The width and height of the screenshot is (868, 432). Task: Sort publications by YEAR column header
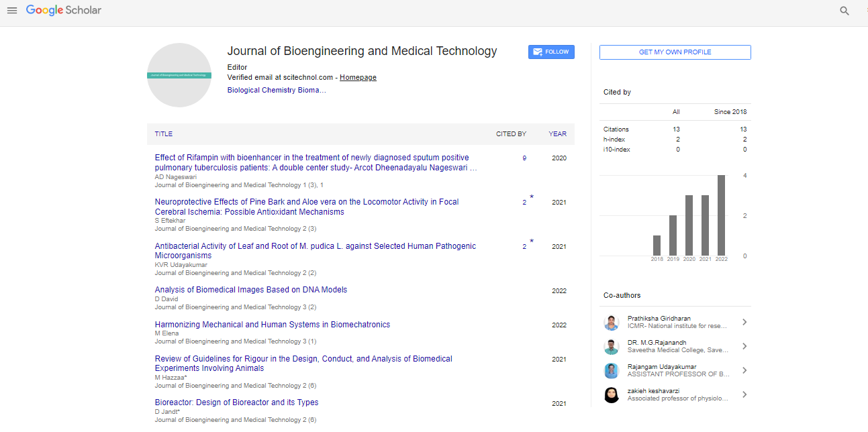[557, 134]
